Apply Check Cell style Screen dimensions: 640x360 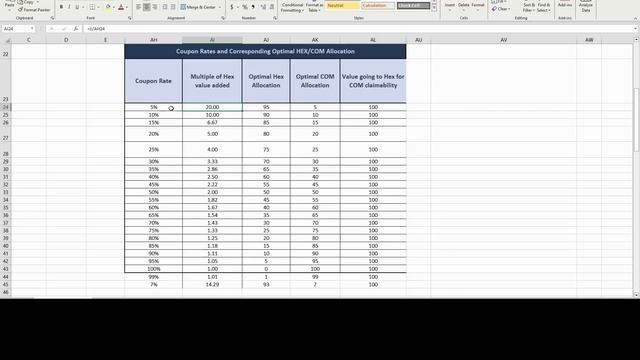point(413,6)
